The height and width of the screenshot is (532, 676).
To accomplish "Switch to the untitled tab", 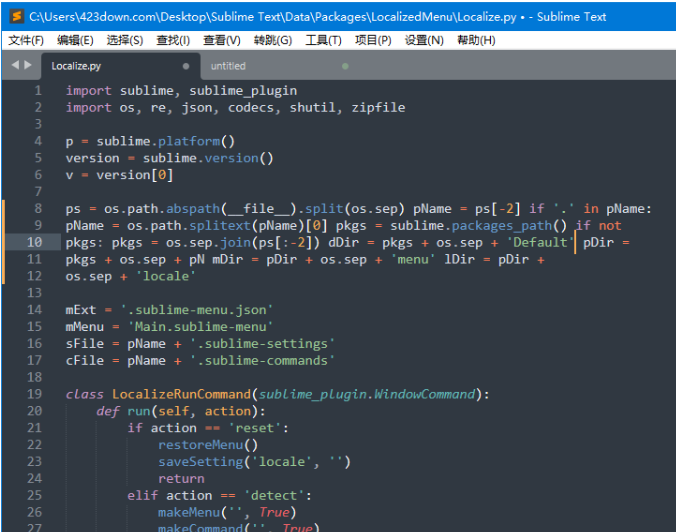I will [x=280, y=66].
